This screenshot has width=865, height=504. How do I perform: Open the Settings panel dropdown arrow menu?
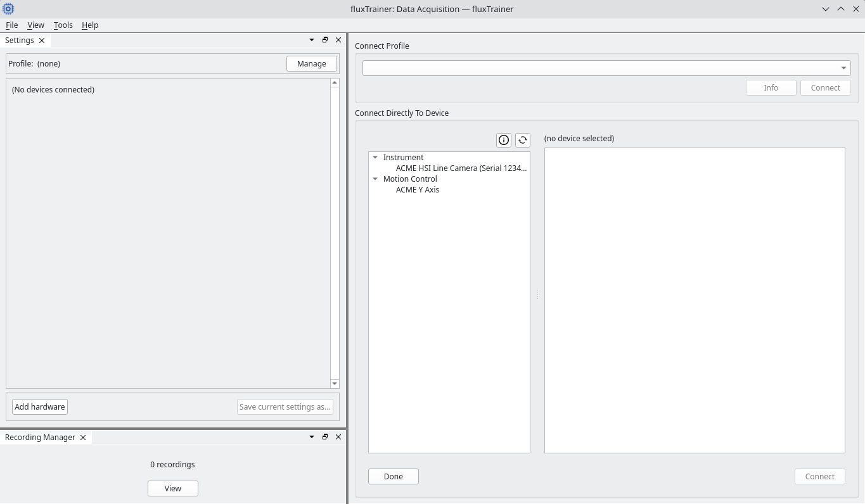pos(312,40)
